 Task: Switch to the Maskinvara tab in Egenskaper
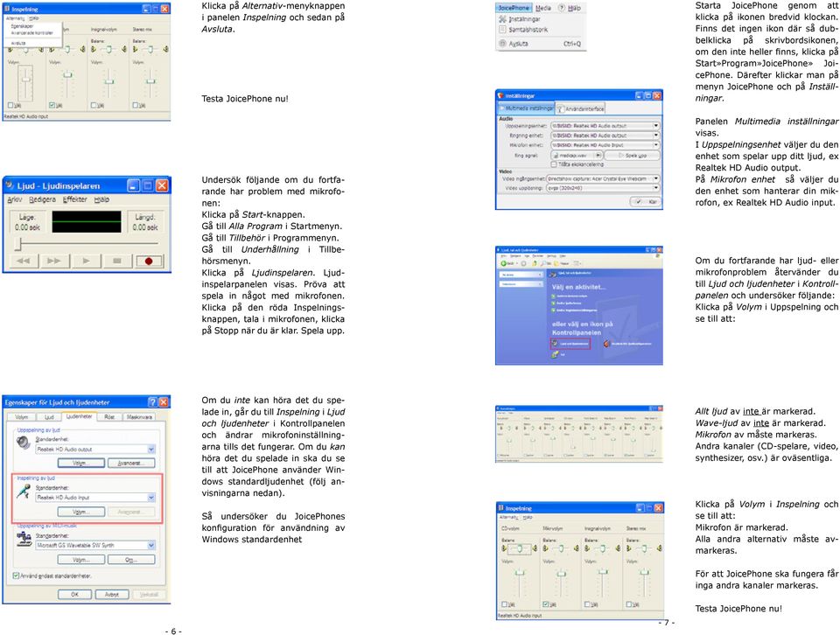(139, 417)
